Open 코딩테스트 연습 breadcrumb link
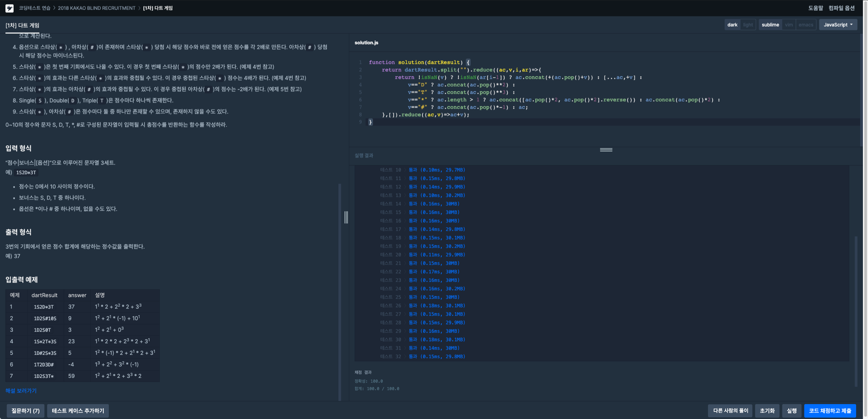This screenshot has height=419, width=868. click(x=34, y=8)
